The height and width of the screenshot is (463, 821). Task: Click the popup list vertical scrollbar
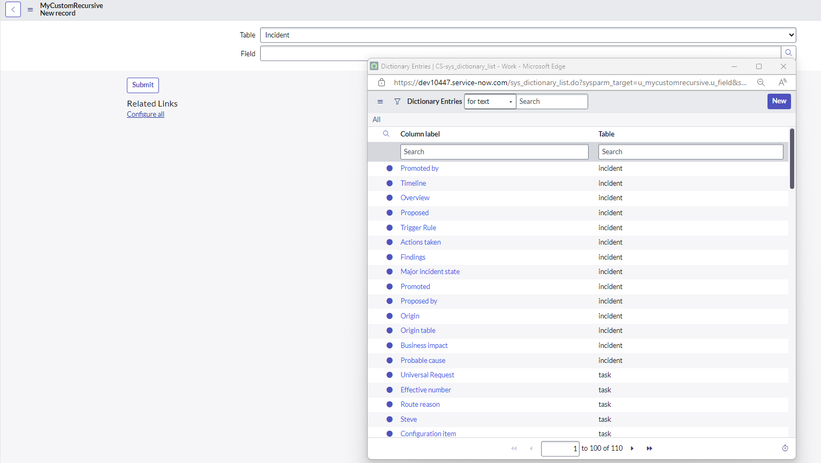point(792,159)
